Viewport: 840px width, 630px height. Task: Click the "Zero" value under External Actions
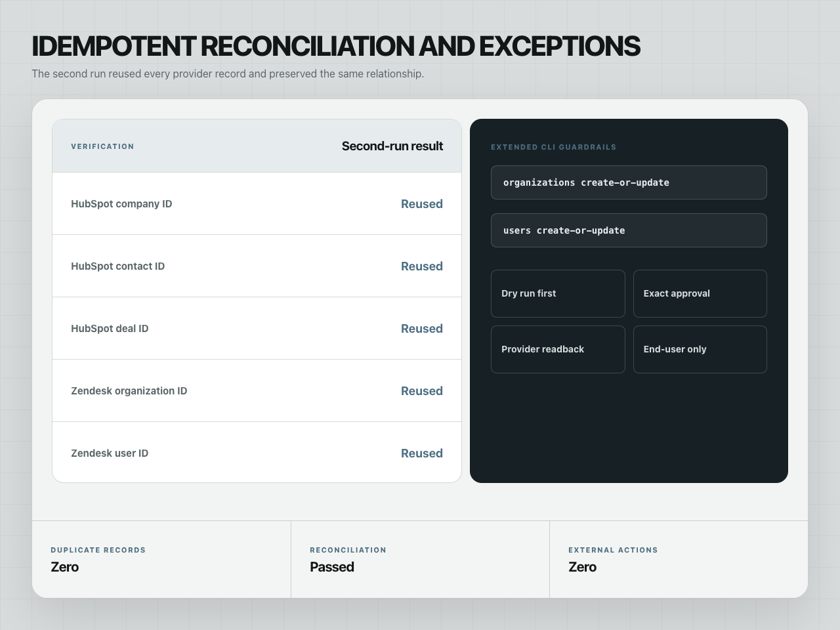[582, 567]
